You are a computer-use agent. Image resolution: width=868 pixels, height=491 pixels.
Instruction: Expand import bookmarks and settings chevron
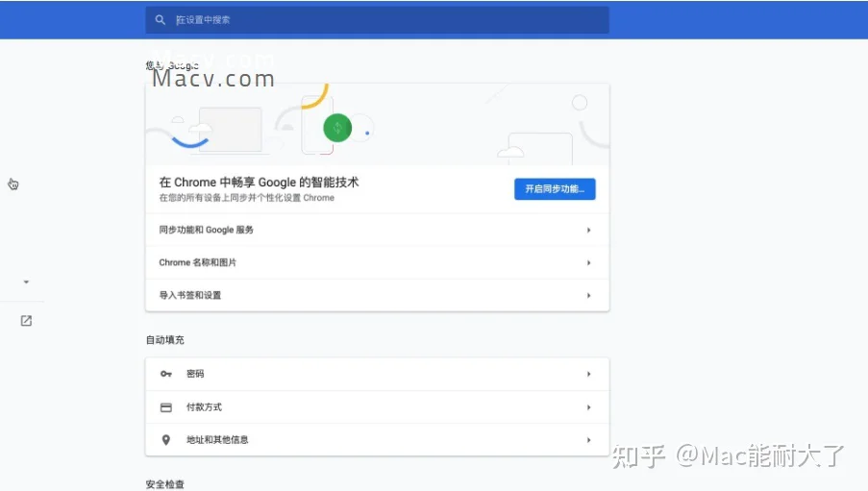588,295
